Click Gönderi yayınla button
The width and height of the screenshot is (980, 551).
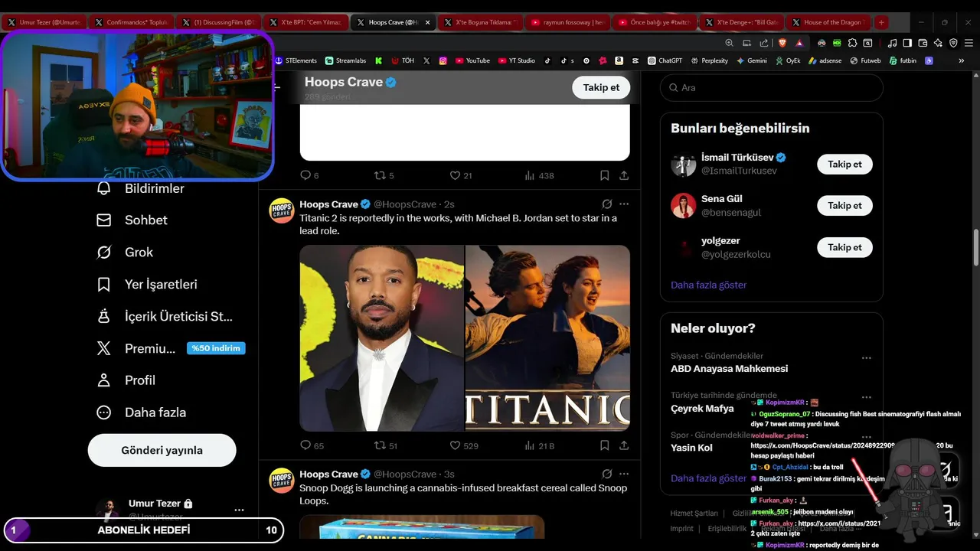162,450
